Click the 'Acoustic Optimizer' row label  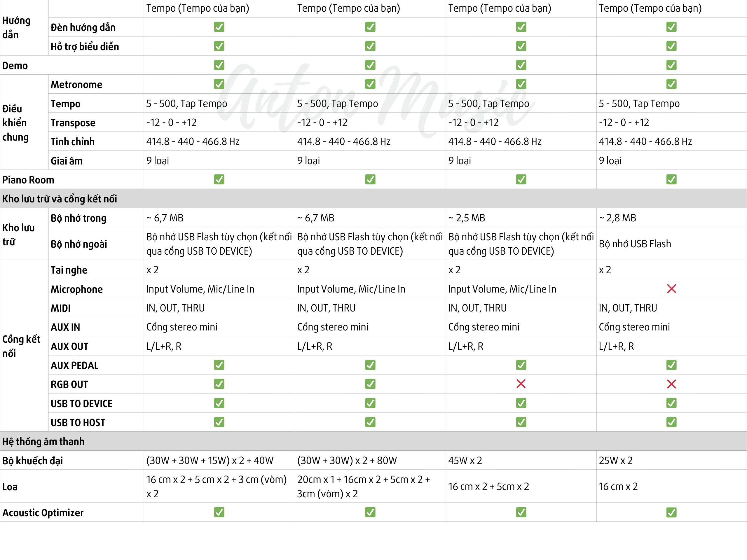[x=43, y=512]
